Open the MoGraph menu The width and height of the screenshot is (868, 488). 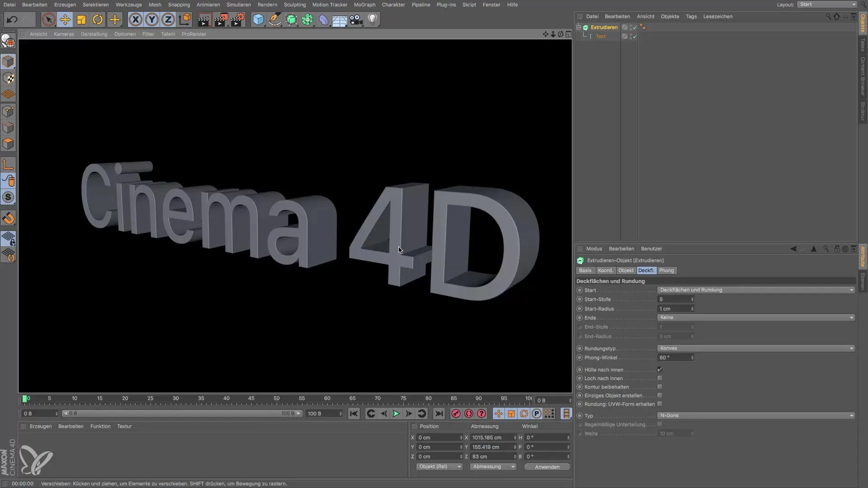[x=364, y=5]
